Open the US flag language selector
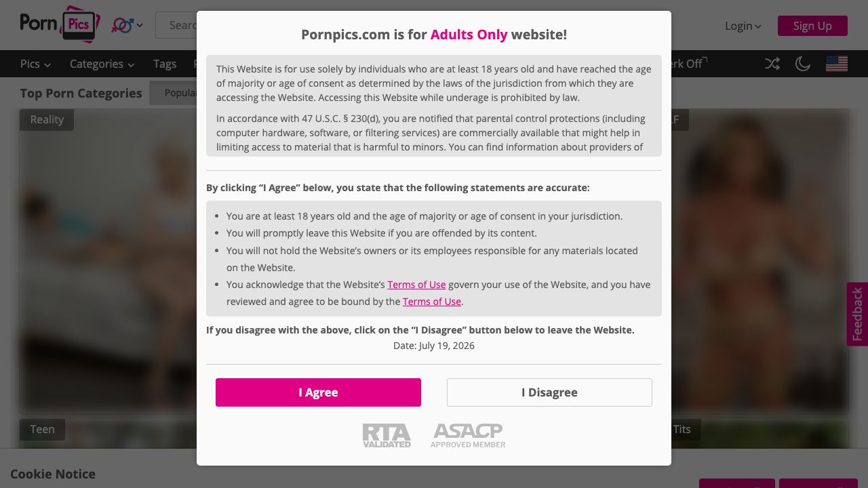The width and height of the screenshot is (868, 488). 837,64
